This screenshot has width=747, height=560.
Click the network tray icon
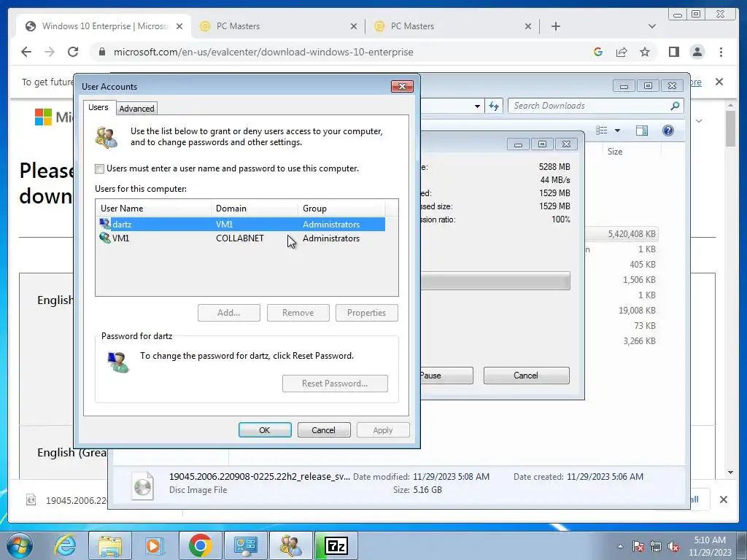coord(656,546)
